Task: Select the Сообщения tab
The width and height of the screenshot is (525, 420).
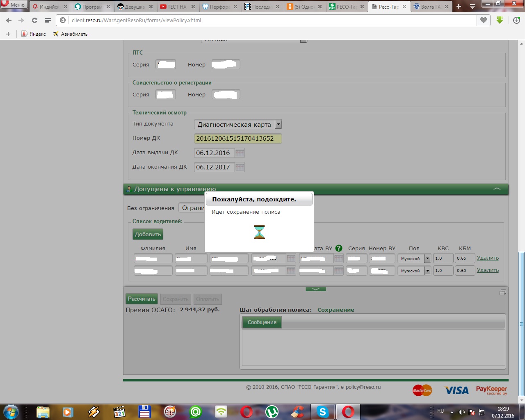Action: point(262,322)
